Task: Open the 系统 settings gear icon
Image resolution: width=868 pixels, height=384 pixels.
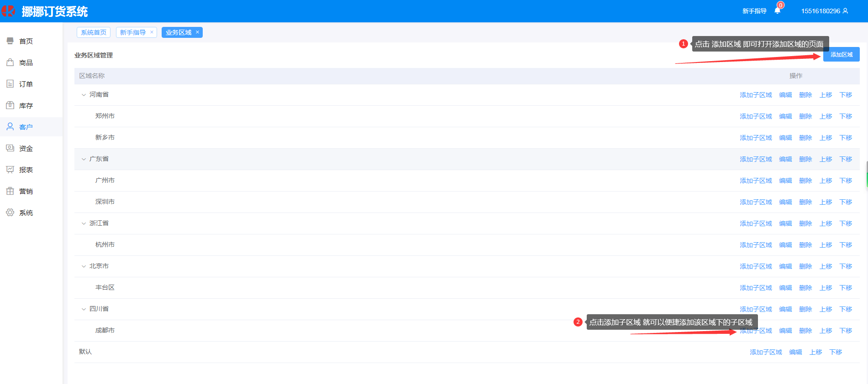Action: [x=10, y=213]
